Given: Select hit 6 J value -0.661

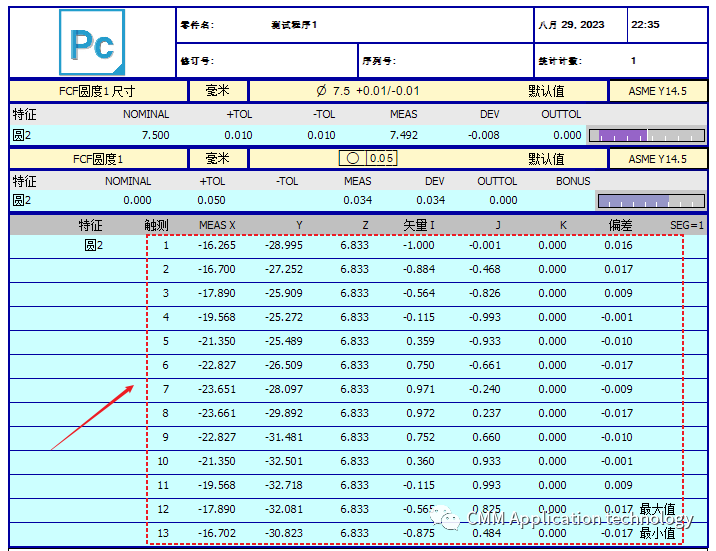Looking at the screenshot, I should pos(484,365).
